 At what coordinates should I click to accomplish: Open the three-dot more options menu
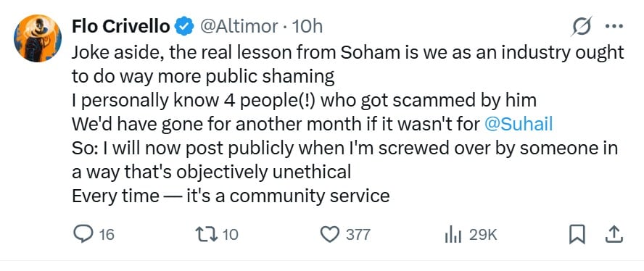click(x=614, y=26)
